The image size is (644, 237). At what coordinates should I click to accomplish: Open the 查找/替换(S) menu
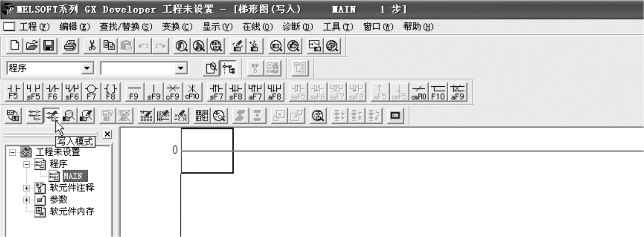pos(126,27)
